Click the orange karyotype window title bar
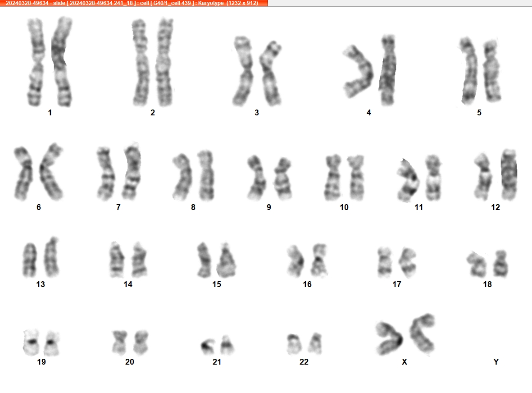 (x=134, y=3)
